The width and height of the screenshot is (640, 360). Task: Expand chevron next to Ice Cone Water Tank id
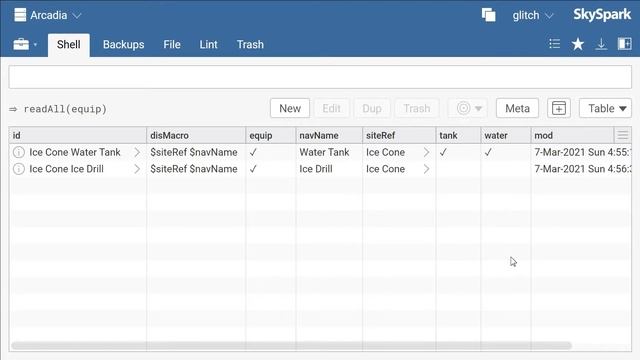click(x=137, y=152)
